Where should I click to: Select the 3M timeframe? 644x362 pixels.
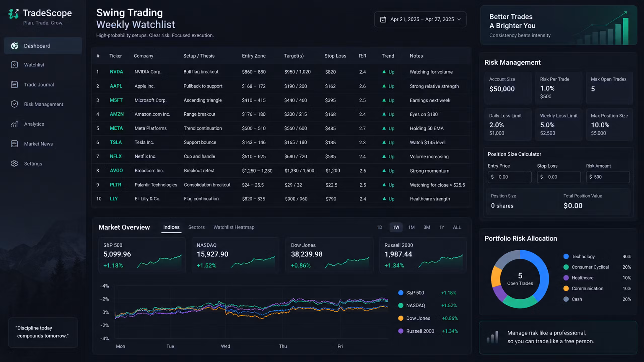click(427, 227)
